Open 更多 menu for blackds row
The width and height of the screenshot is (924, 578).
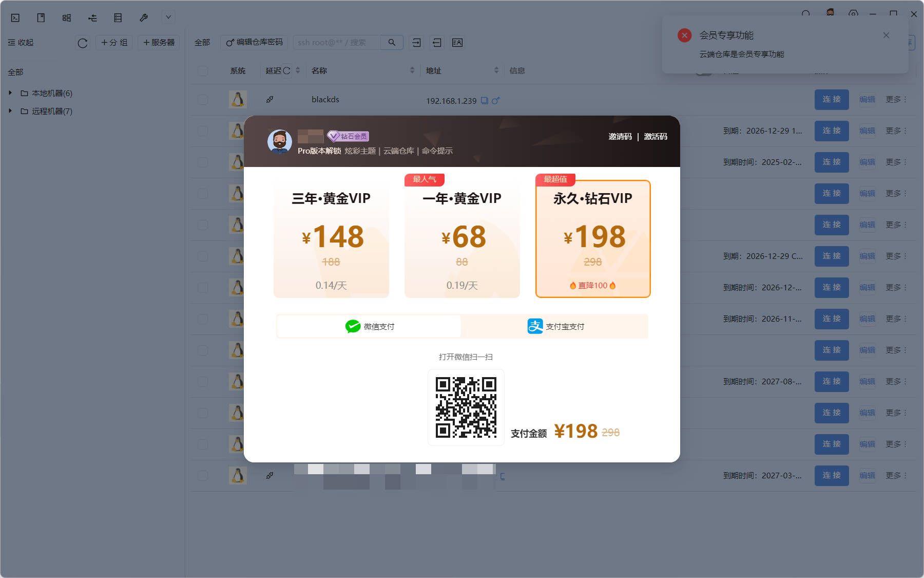point(896,99)
